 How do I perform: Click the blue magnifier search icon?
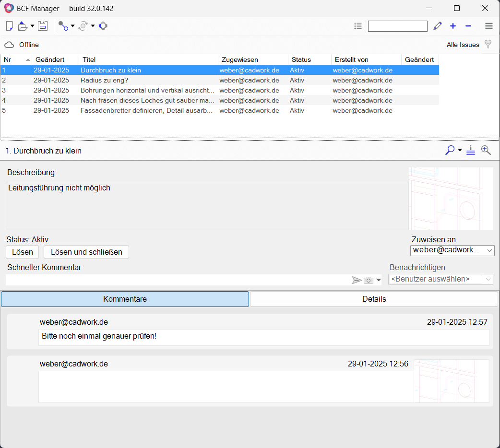tap(450, 150)
